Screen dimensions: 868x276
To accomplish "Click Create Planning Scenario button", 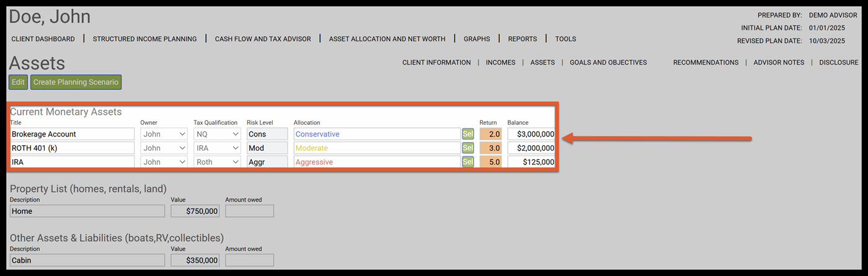I will click(76, 82).
